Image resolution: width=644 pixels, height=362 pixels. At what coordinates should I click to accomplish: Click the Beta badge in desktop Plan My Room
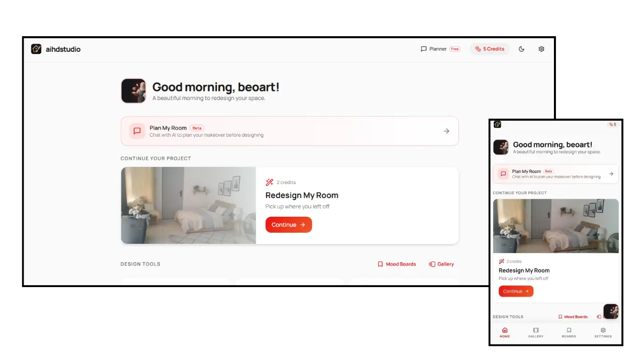(x=197, y=128)
